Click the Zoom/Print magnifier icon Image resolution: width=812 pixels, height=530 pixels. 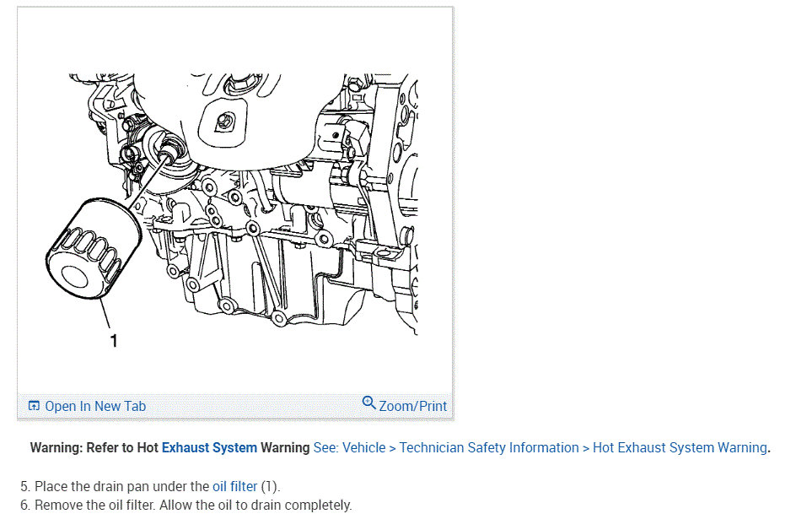[368, 403]
